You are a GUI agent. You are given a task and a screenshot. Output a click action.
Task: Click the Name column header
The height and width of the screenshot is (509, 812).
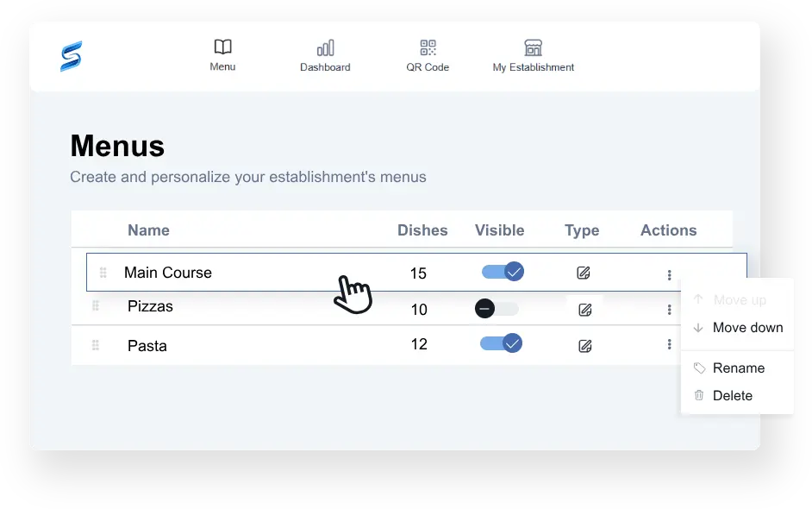pos(148,230)
